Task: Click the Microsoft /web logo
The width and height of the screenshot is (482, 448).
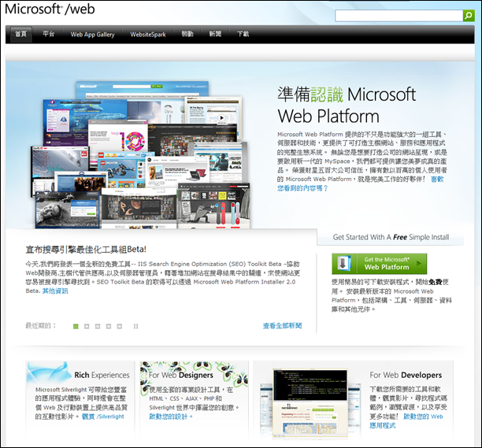Action: point(50,9)
